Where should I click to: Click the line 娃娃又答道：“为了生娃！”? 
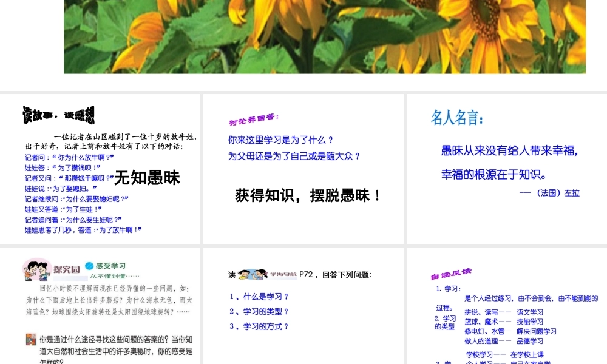[63, 209]
